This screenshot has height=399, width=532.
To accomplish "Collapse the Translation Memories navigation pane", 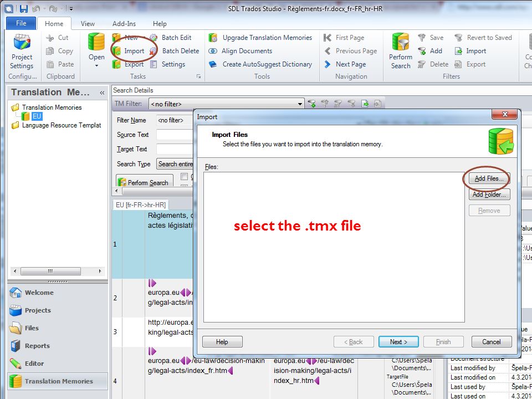I will 102,93.
